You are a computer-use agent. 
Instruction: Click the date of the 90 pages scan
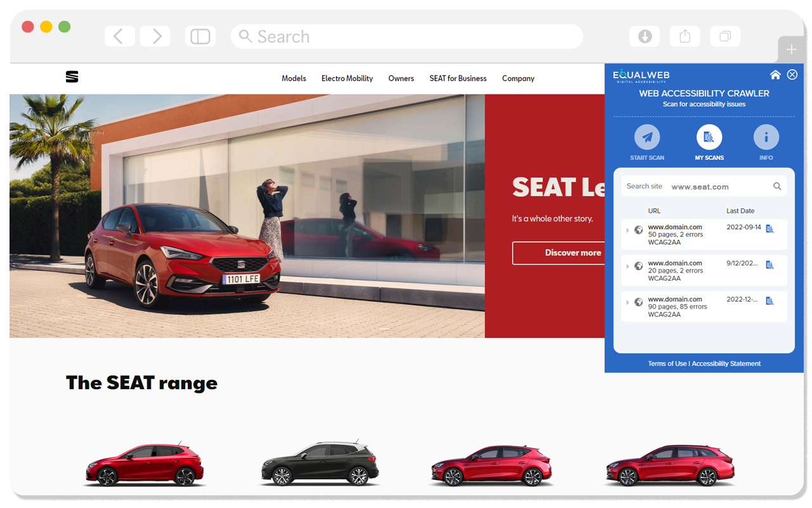tap(742, 299)
